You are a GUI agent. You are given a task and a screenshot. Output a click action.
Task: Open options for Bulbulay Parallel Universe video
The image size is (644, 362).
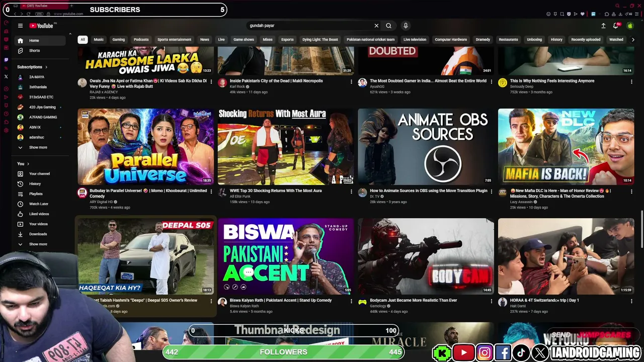211,192
